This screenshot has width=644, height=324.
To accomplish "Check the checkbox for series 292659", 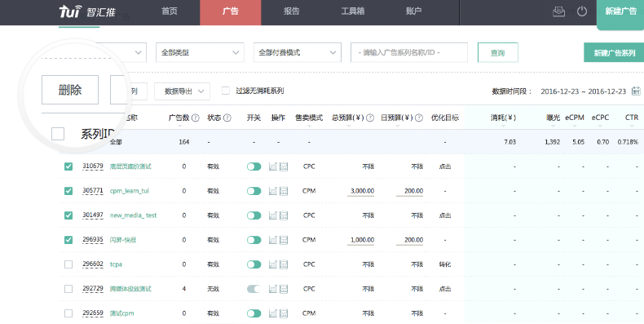I will (x=68, y=313).
